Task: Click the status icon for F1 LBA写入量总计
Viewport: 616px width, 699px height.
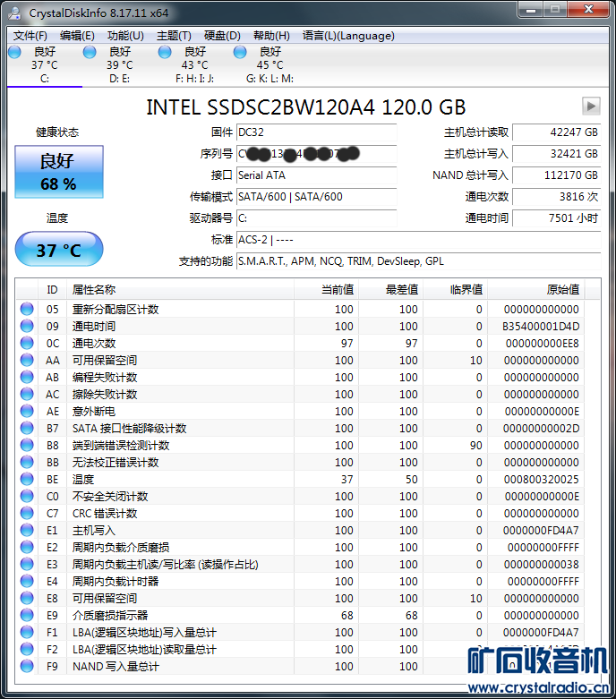Action: coord(27,632)
